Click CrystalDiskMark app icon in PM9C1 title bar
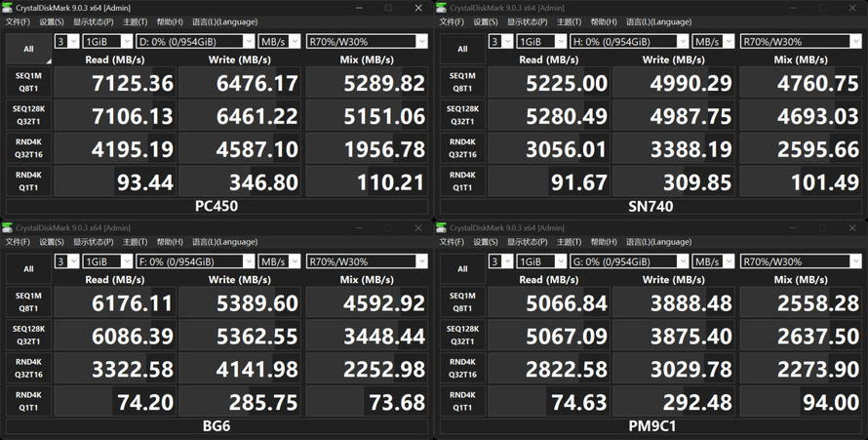The height and width of the screenshot is (440, 868). click(441, 227)
